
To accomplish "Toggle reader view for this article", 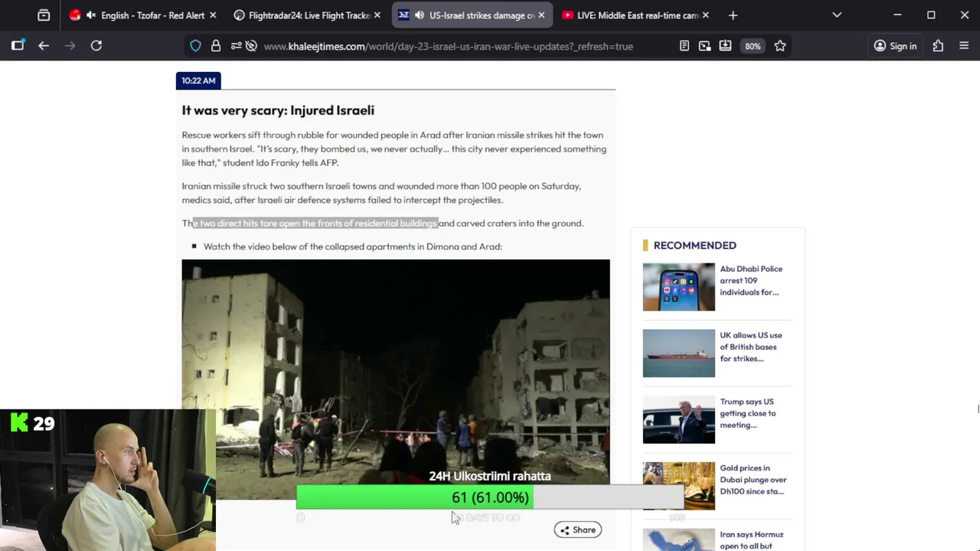I will tap(684, 46).
